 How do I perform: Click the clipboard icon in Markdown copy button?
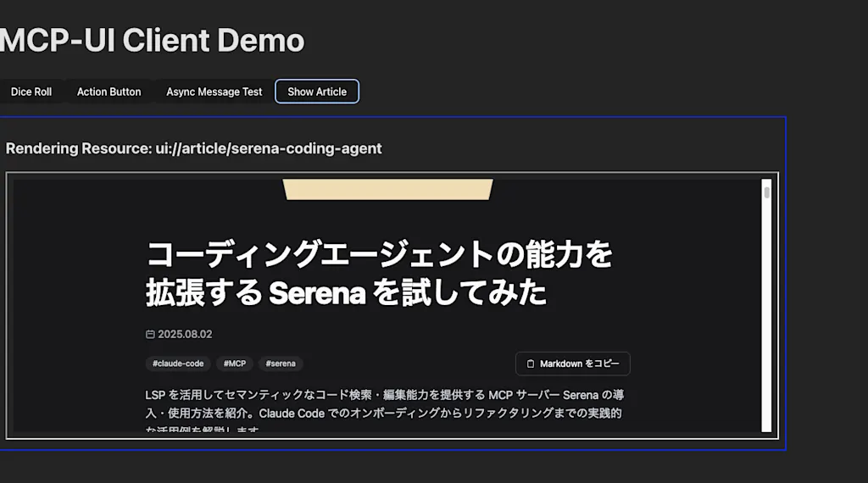[531, 364]
